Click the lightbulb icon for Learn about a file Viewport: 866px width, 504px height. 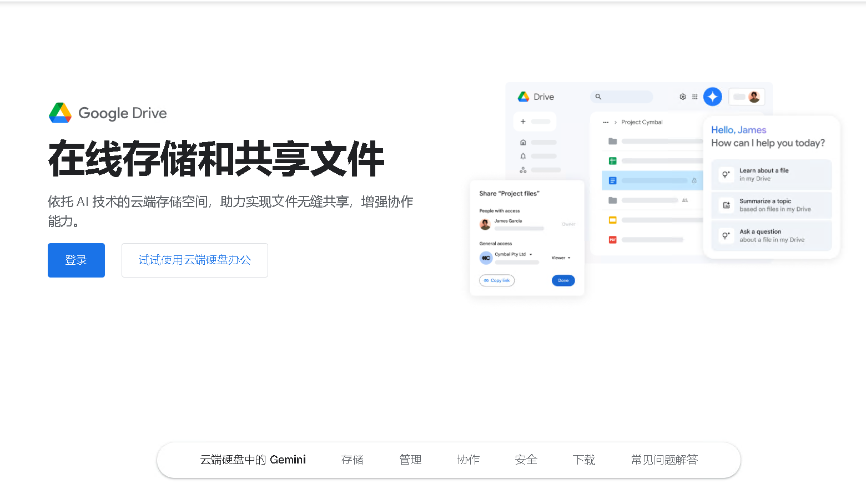[726, 174]
